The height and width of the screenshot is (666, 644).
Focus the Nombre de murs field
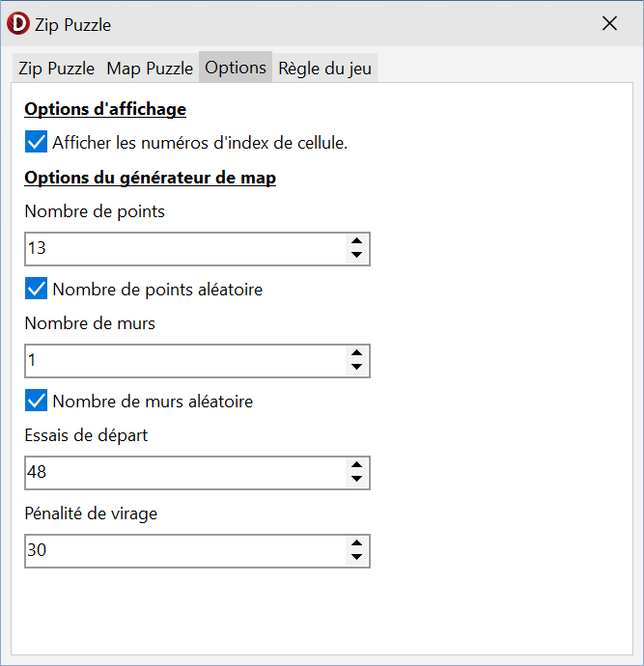[183, 361]
